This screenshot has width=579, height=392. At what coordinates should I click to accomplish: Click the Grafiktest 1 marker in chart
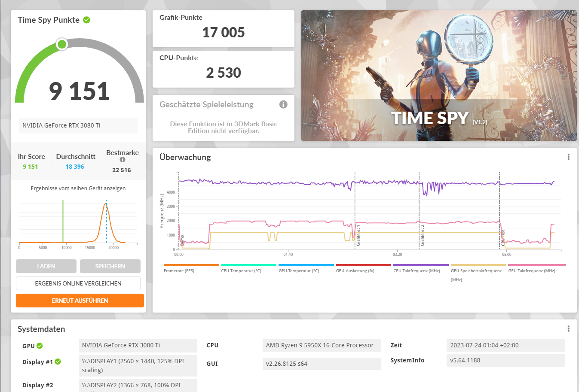(x=358, y=235)
